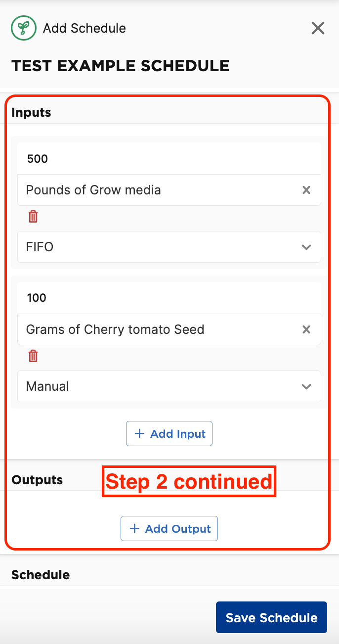
Task: Open the FIFO allocation dropdown
Action: (x=169, y=247)
